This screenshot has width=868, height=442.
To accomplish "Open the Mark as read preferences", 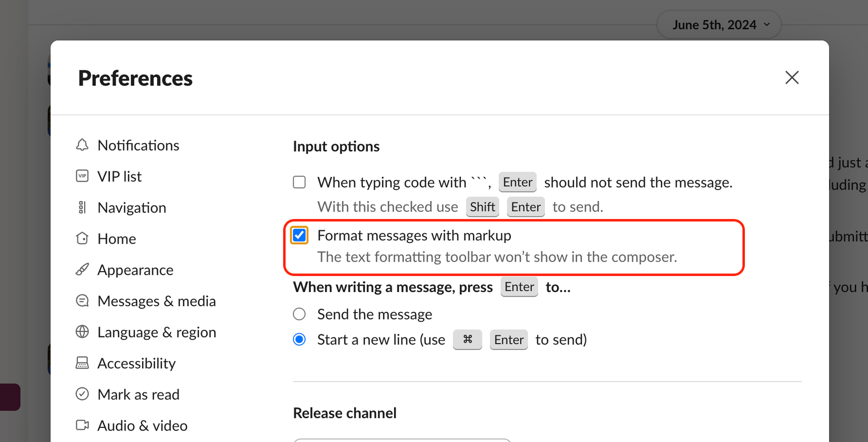I will point(138,395).
